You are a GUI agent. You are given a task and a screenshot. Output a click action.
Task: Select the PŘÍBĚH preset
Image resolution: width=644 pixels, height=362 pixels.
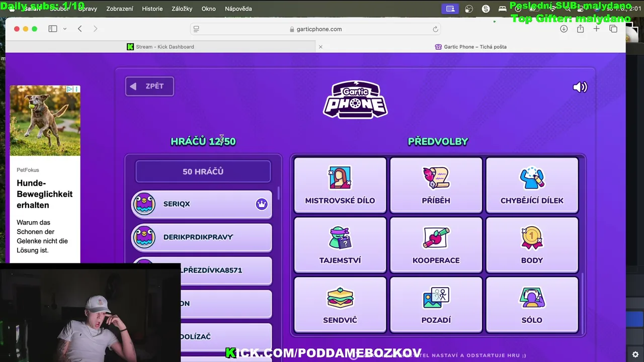(x=436, y=185)
